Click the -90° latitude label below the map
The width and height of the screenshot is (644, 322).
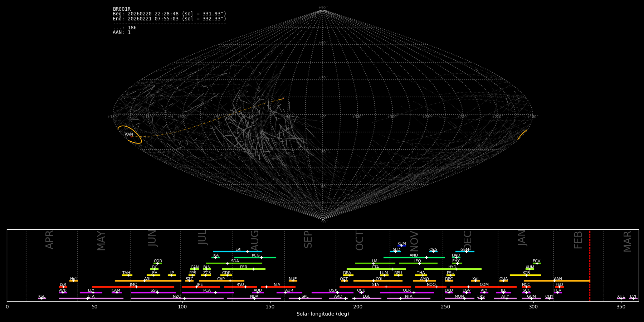click(x=322, y=222)
